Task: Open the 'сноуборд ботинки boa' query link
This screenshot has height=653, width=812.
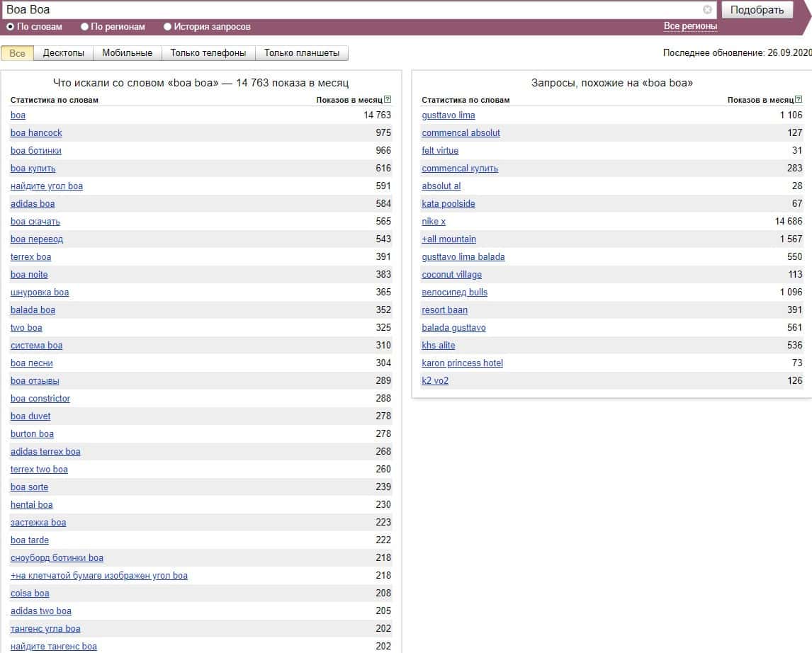Action: point(57,558)
